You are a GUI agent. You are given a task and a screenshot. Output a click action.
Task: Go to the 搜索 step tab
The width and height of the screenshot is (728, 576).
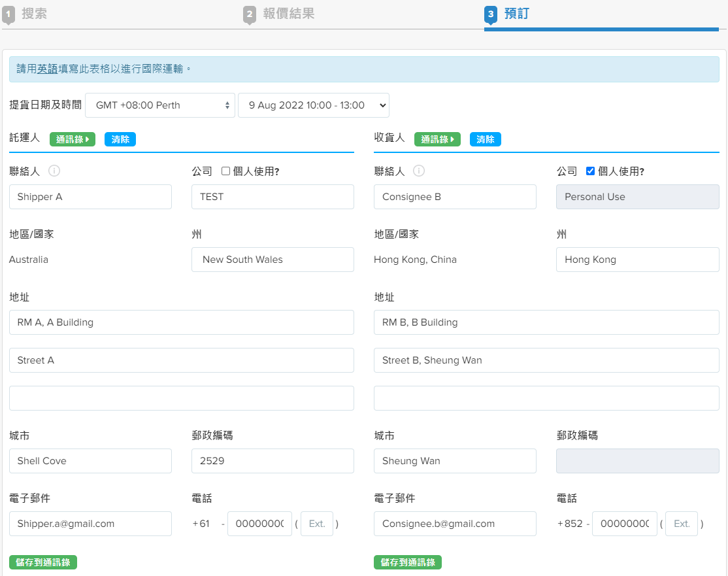(x=35, y=14)
